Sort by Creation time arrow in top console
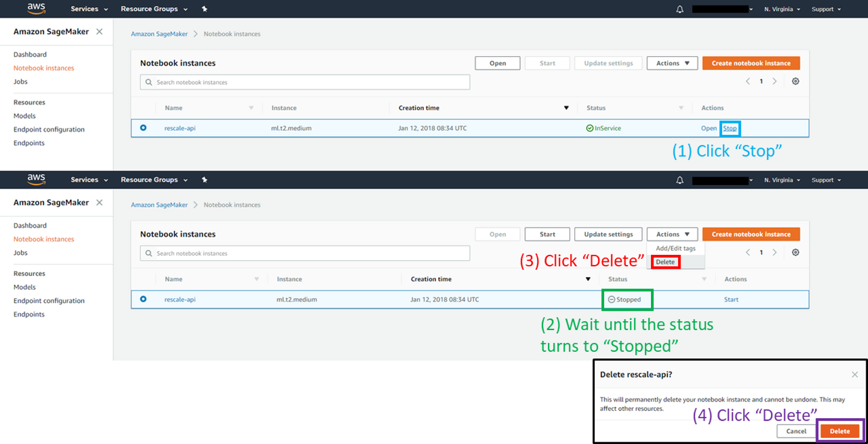 pos(566,108)
